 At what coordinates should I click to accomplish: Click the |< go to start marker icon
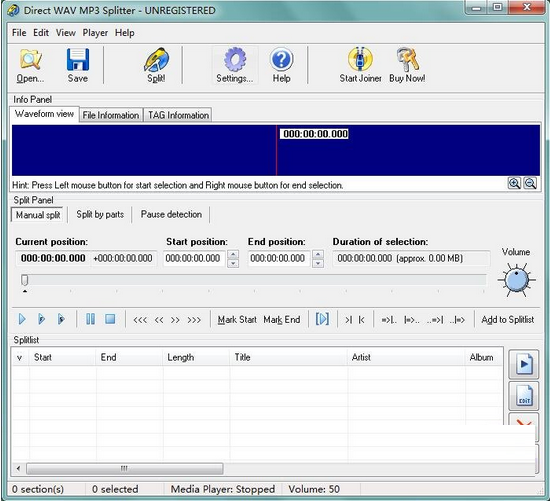[362, 320]
